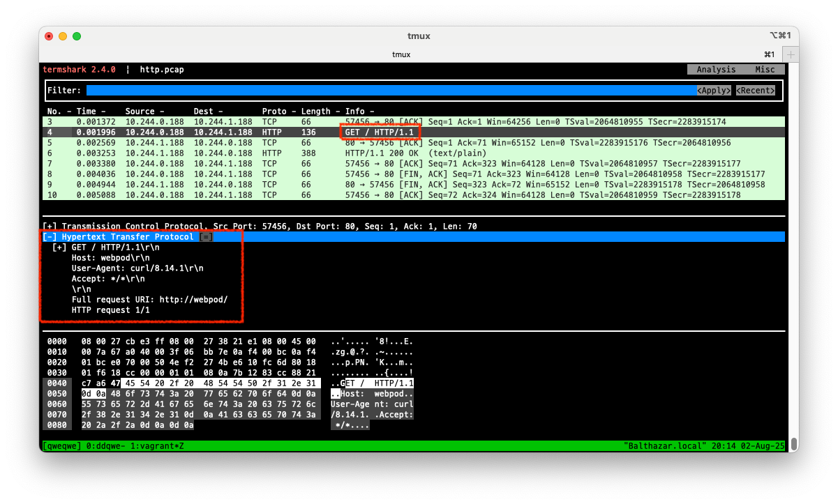Viewport: 838px width, 504px height.
Task: Select packet 5 with Ack=71 Win=65152
Action: [414, 143]
